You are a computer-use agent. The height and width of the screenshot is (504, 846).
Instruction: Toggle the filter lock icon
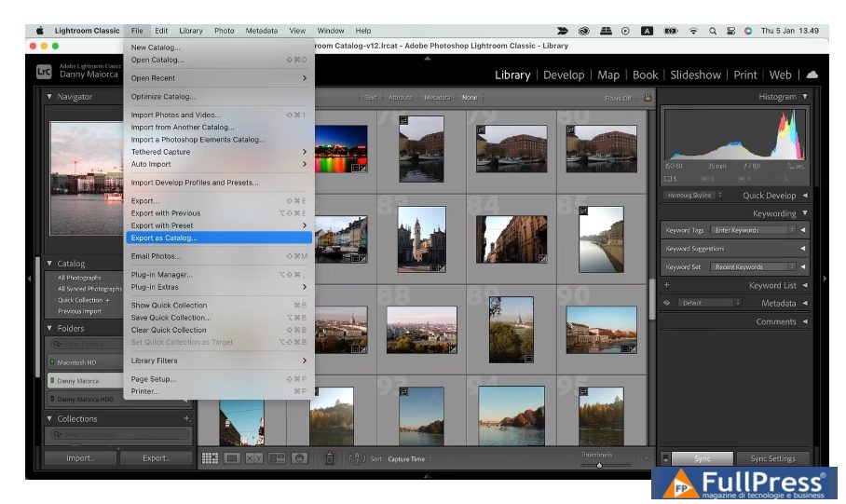tap(648, 97)
